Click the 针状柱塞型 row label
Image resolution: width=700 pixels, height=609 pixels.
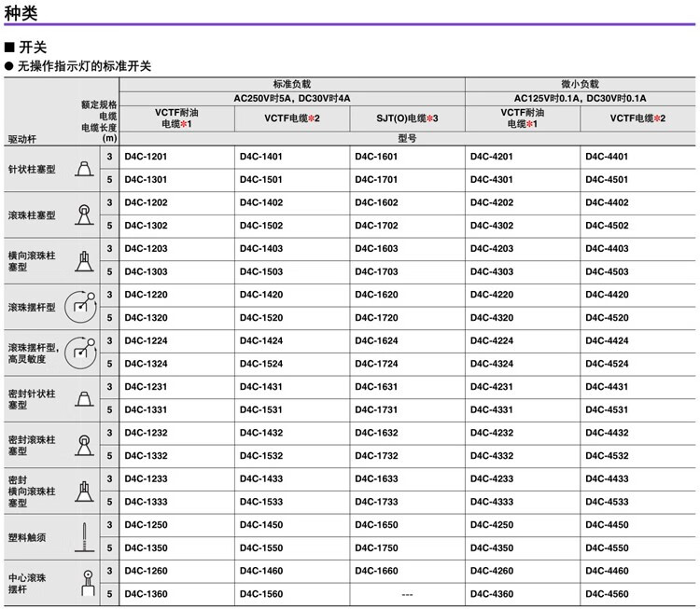tap(32, 169)
